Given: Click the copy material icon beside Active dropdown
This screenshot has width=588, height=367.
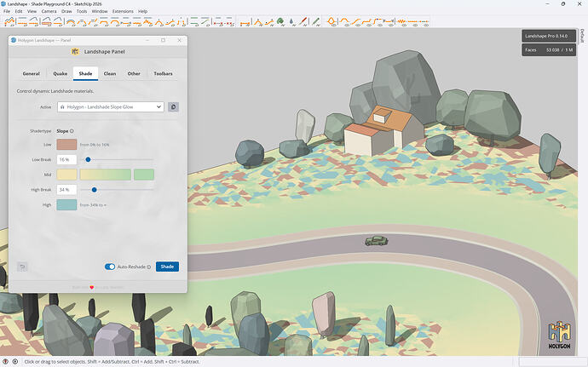Looking at the screenshot, I should (173, 106).
